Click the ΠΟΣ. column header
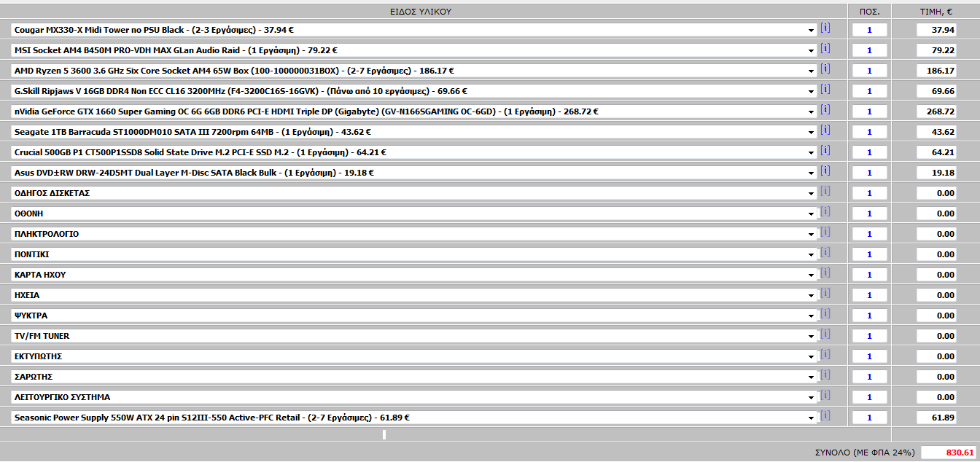Viewport: 980px width, 462px height. [x=869, y=12]
